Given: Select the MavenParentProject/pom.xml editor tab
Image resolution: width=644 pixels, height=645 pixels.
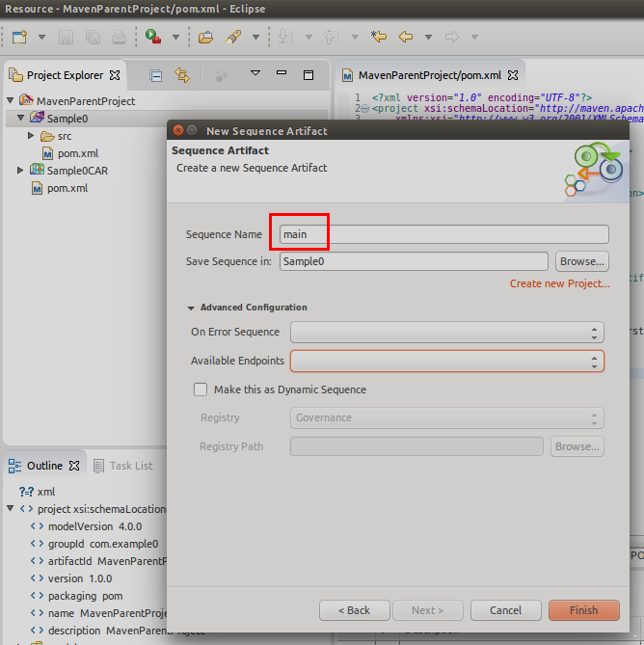Looking at the screenshot, I should (429, 75).
